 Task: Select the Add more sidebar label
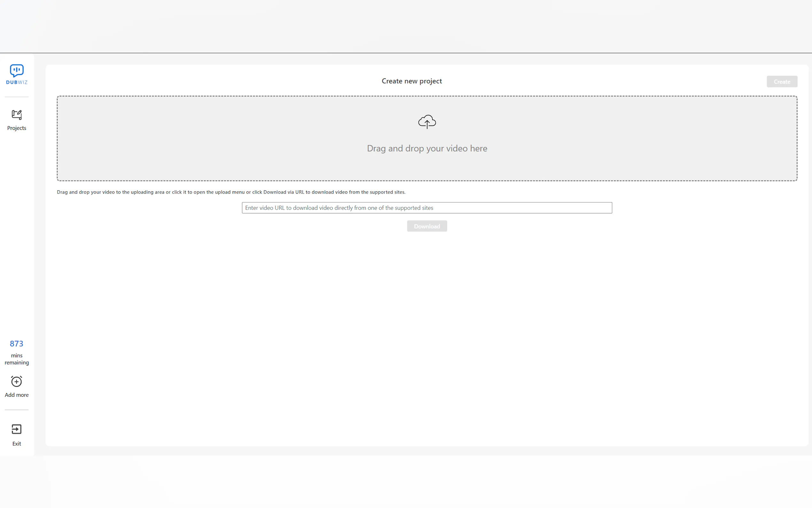[x=16, y=395]
